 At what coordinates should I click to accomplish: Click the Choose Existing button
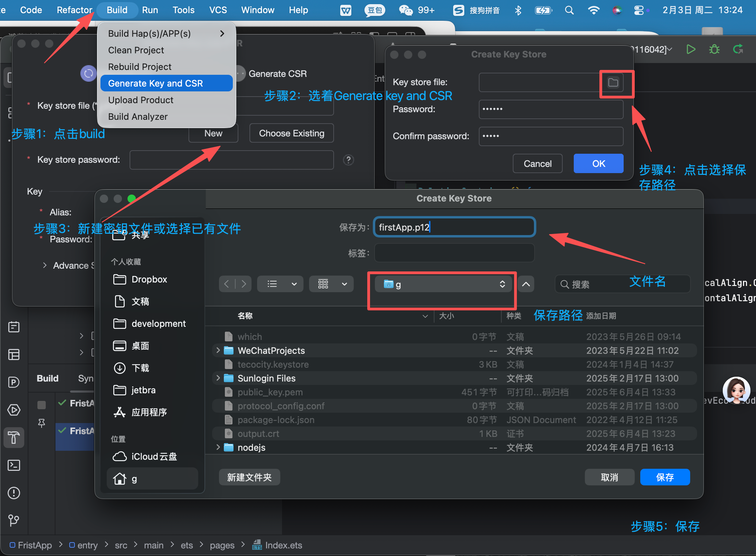pyautogui.click(x=291, y=133)
